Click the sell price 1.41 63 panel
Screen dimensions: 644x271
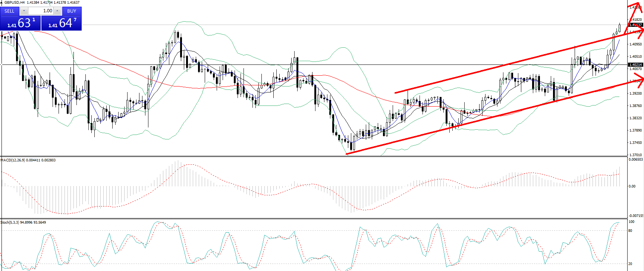[x=21, y=23]
